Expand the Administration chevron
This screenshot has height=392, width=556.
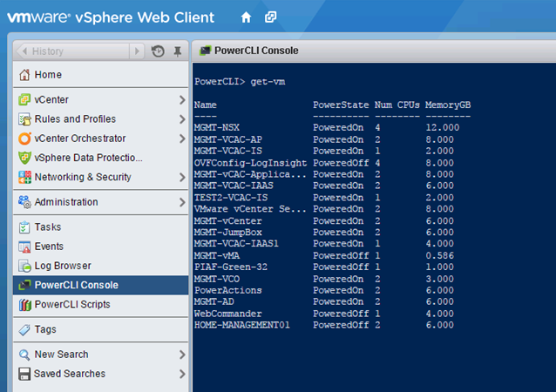click(x=182, y=202)
